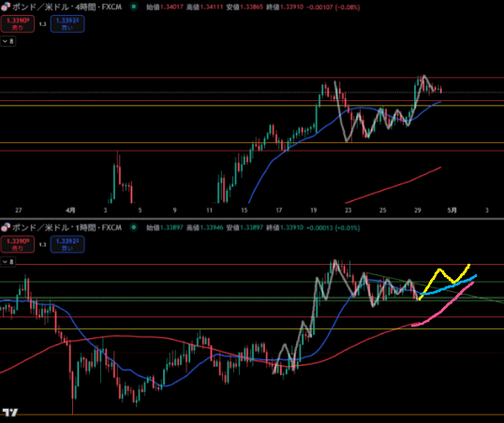Expand the indicator legend in the lower chart
Image resolution: width=504 pixels, height=423 pixels.
point(8,262)
